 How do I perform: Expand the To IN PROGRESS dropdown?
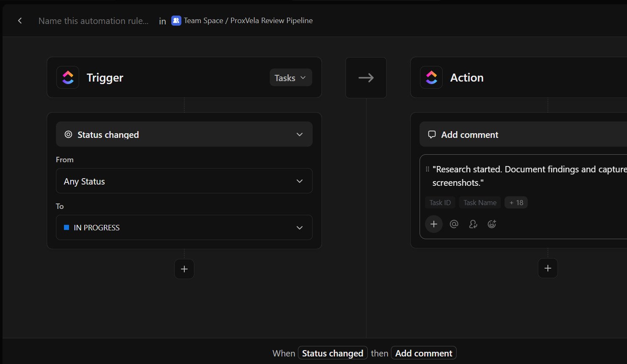pyautogui.click(x=184, y=227)
